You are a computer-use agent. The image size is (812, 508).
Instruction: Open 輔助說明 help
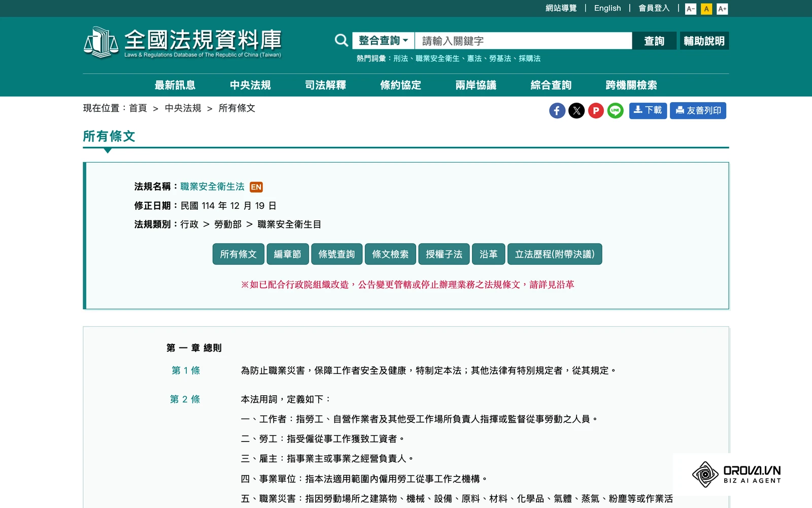704,41
